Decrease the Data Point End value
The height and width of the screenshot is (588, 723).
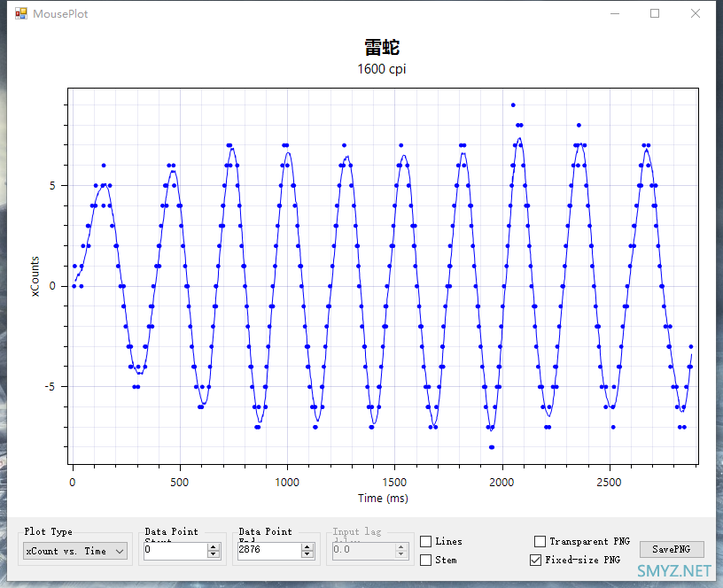pos(307,554)
